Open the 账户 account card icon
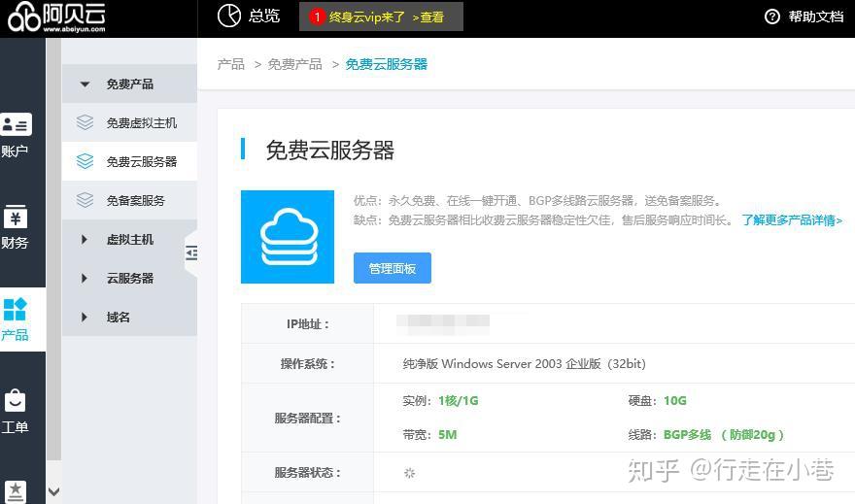This screenshot has width=855, height=504. pos(16,124)
